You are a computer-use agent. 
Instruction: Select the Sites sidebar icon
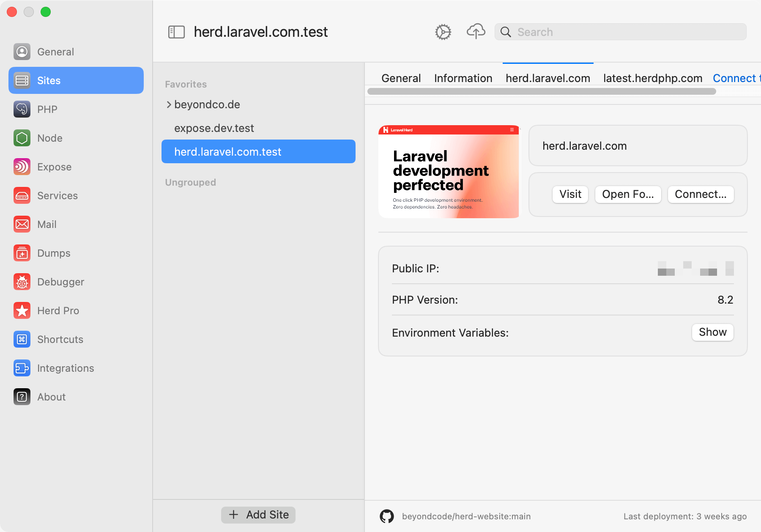[22, 80]
